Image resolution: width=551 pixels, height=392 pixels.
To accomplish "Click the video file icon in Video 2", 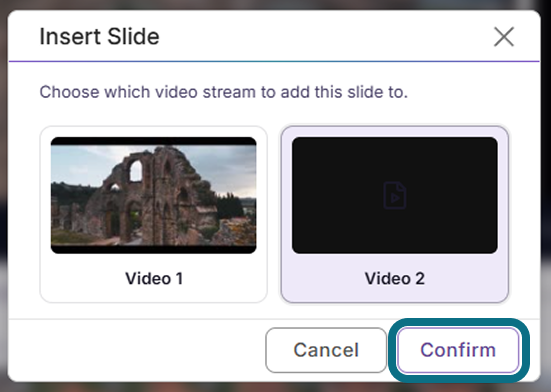I will [x=395, y=195].
